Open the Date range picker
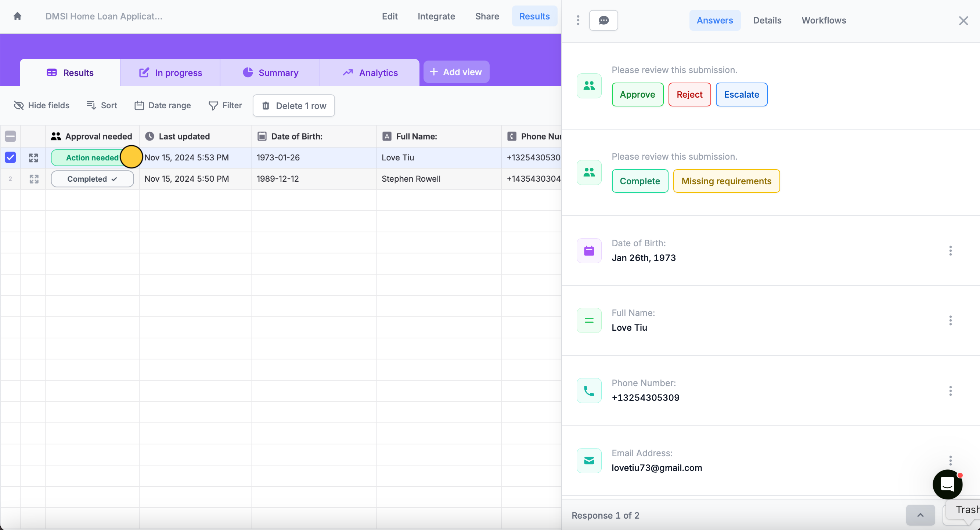Viewport: 980px width, 530px height. pyautogui.click(x=162, y=105)
